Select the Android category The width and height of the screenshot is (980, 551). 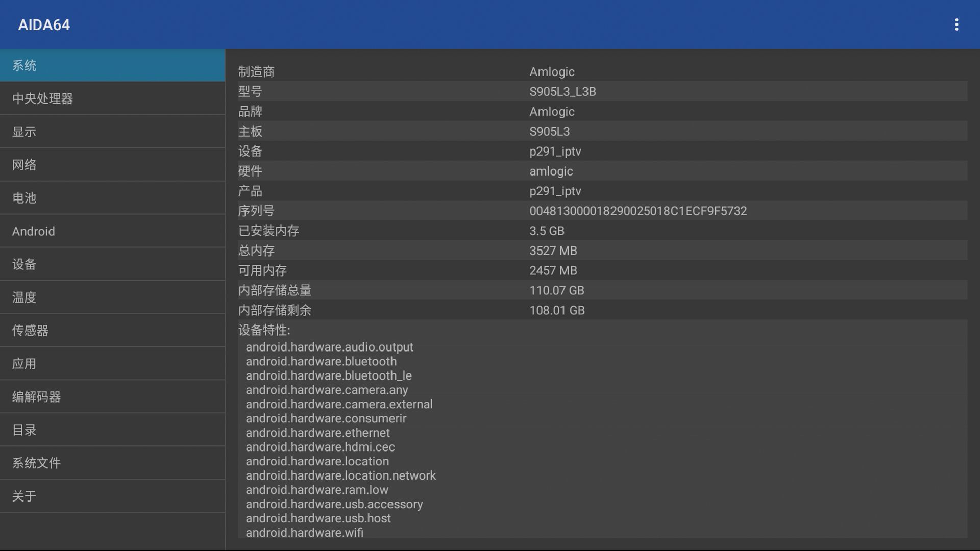(112, 231)
